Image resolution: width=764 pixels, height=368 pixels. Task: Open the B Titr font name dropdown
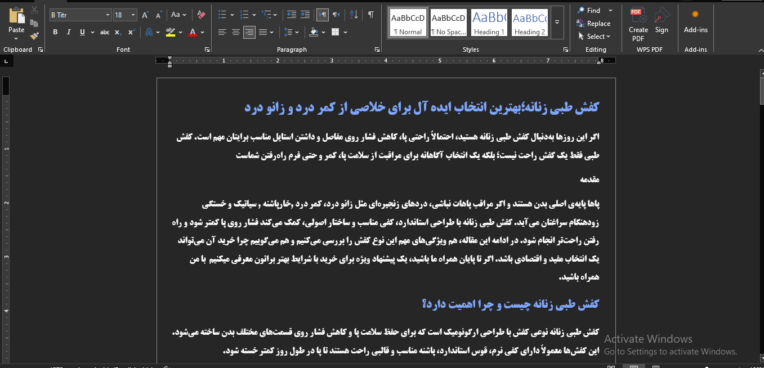108,16
